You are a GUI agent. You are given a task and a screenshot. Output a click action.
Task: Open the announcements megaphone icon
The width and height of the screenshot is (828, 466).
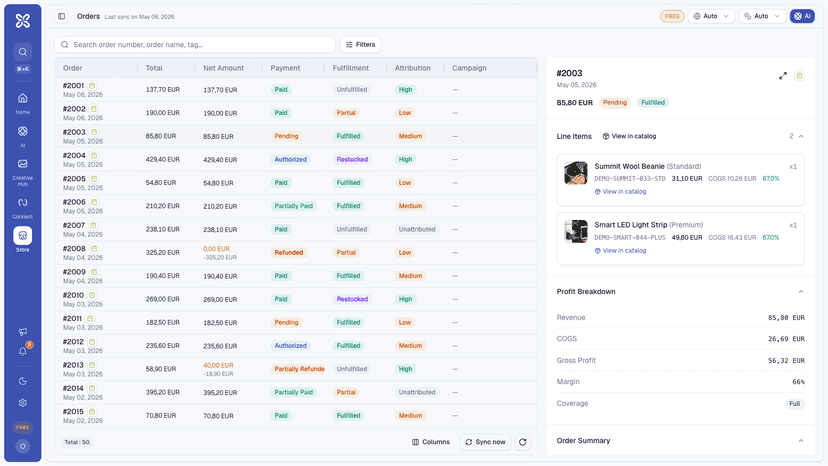23,332
